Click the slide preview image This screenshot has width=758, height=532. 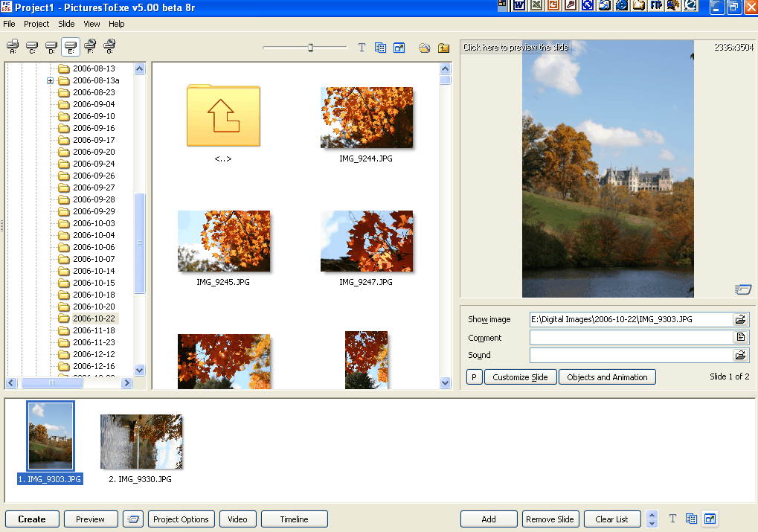608,168
